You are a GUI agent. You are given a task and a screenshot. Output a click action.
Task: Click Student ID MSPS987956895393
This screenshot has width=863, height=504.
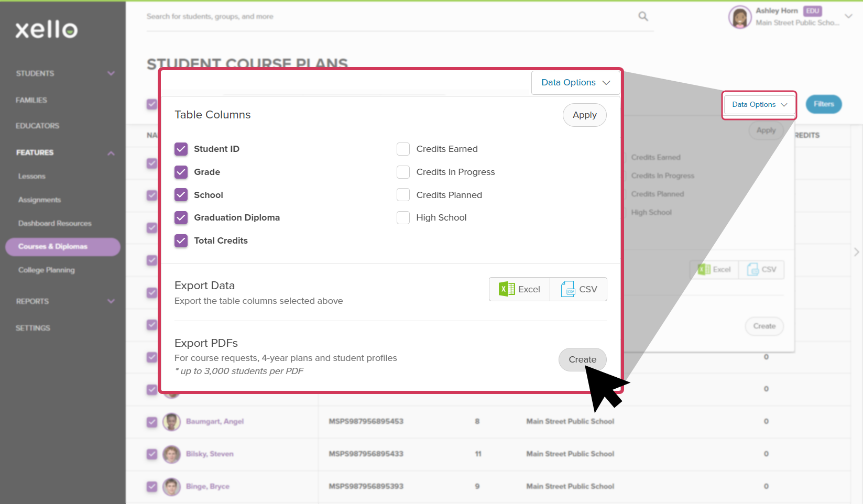366,486
